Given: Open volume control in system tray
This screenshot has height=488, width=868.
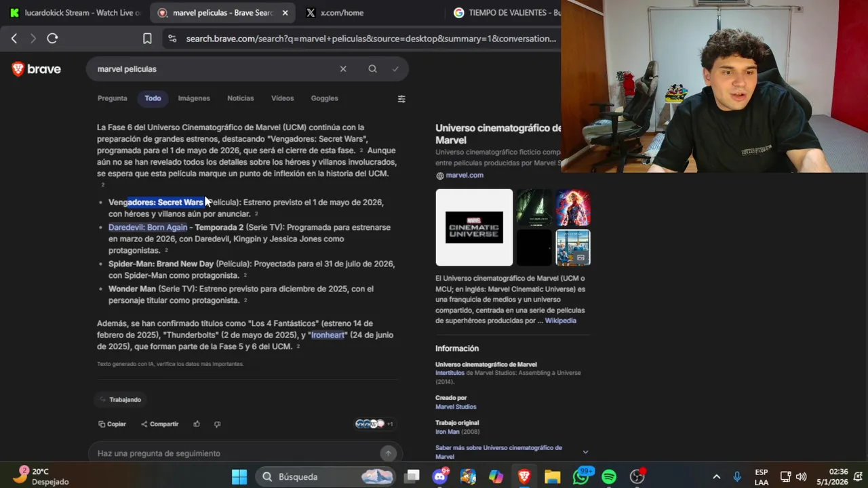Looking at the screenshot, I should point(801,477).
